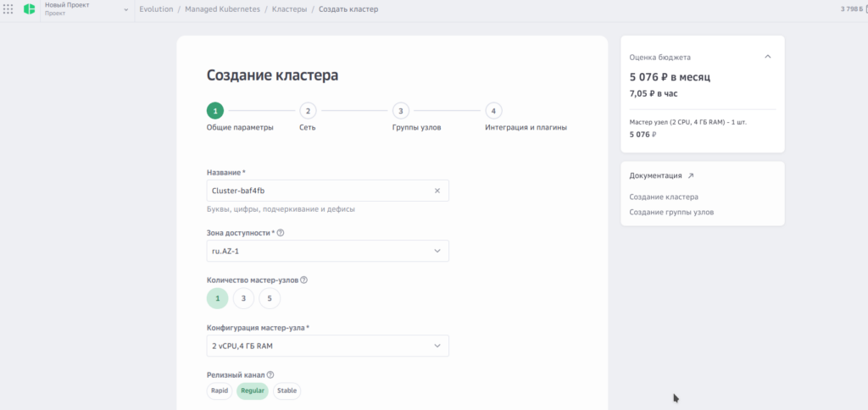Click help icon beside Релизный канал

(270, 374)
